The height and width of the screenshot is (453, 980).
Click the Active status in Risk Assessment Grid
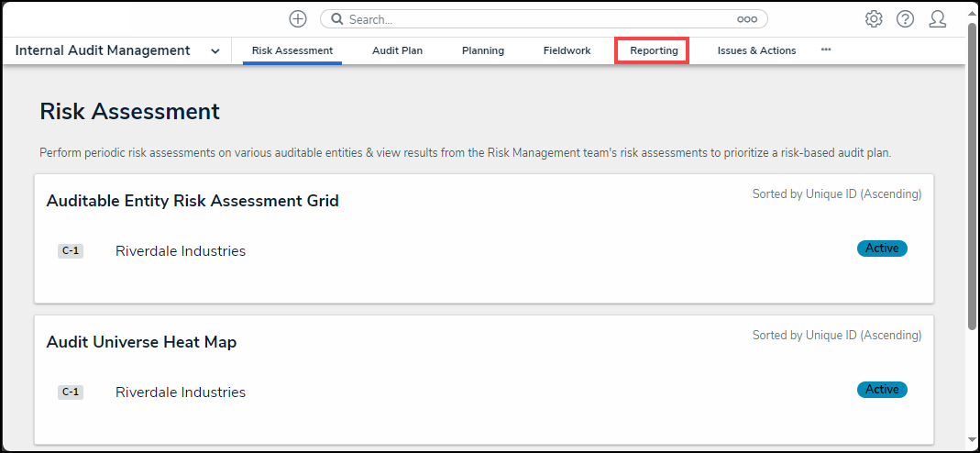click(x=882, y=249)
